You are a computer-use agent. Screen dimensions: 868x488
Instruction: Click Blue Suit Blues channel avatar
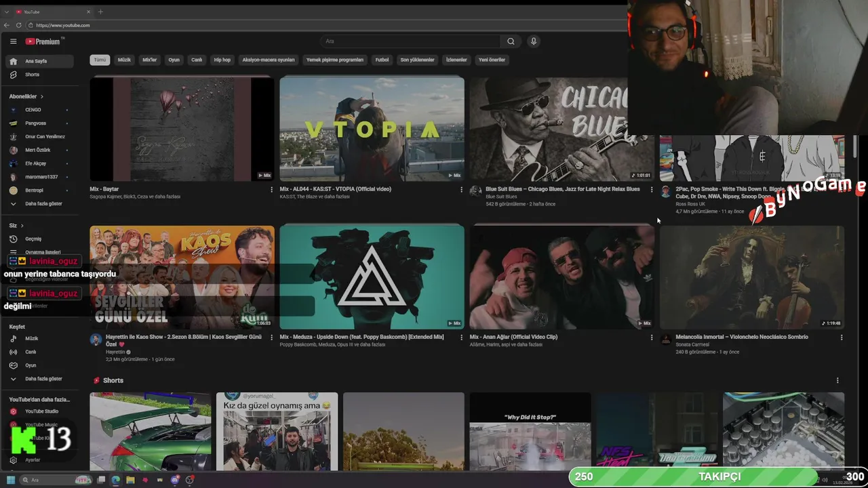coord(475,191)
